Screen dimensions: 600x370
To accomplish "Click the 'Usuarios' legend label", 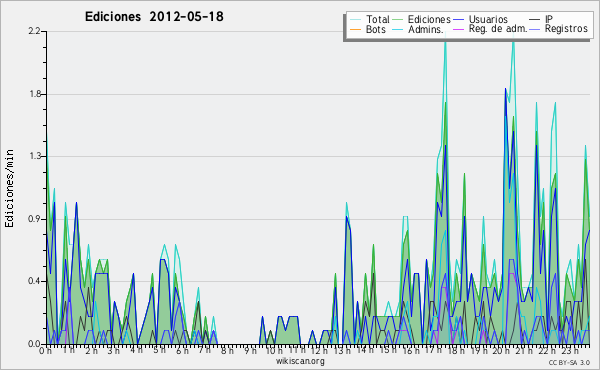I will tap(488, 19).
